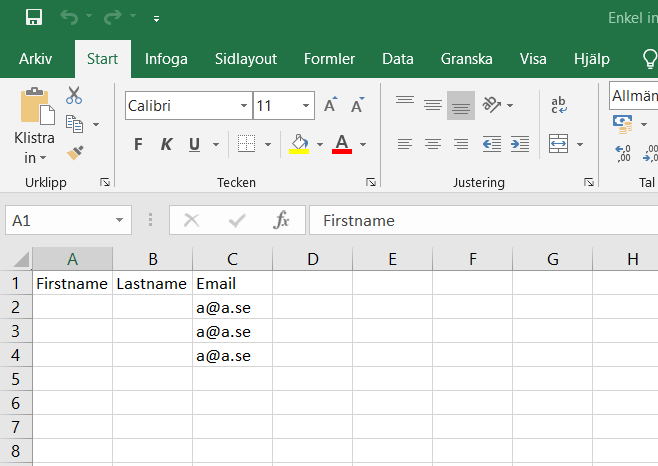Click the formula bar showing Firstname
The image size is (658, 466).
(484, 220)
